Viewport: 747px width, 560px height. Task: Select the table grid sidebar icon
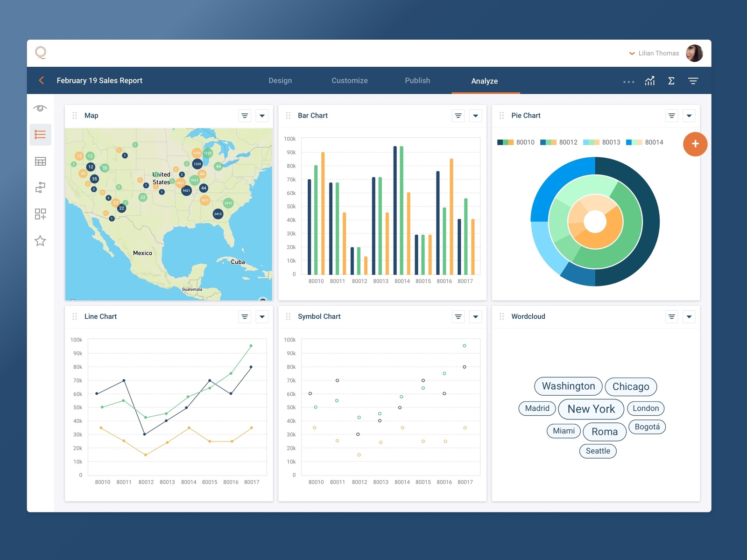[40, 161]
